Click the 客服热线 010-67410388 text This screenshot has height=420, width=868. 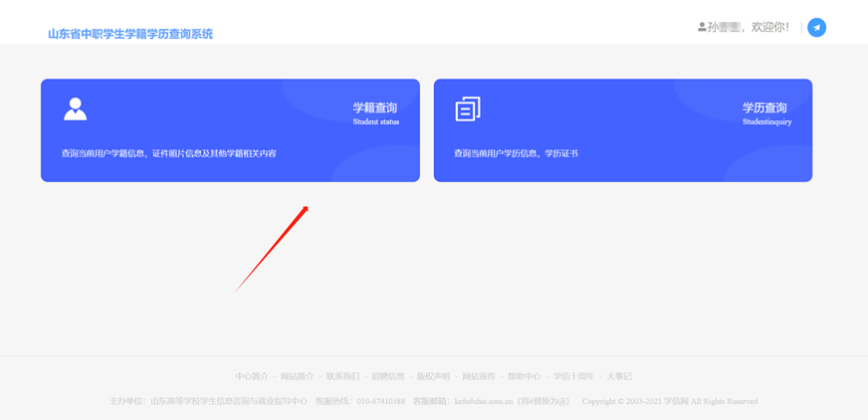(x=360, y=401)
